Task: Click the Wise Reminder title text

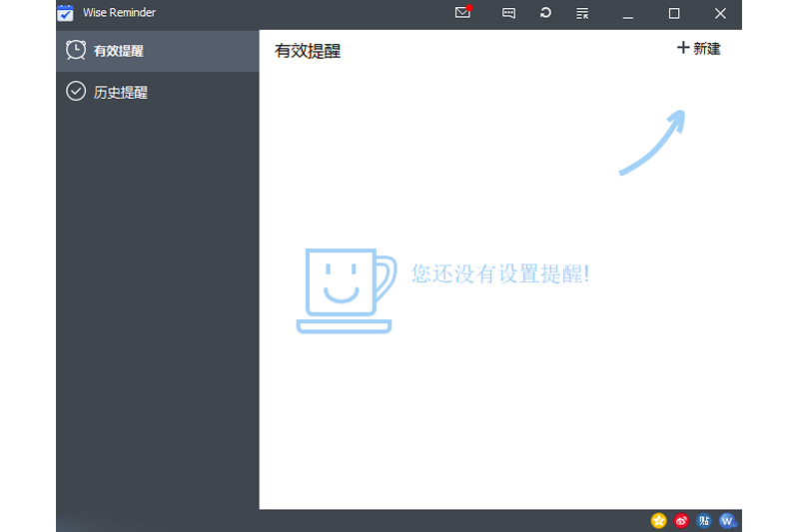Action: pos(119,13)
